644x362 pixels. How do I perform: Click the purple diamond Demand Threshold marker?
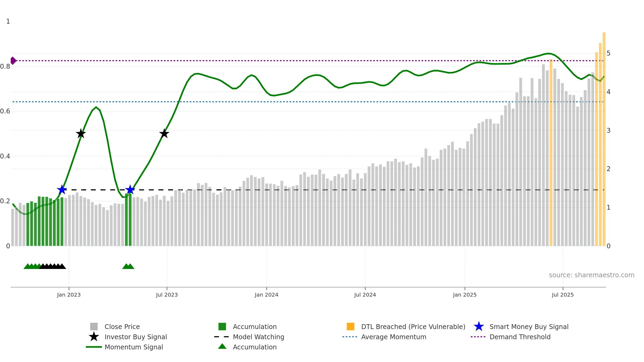click(x=13, y=61)
